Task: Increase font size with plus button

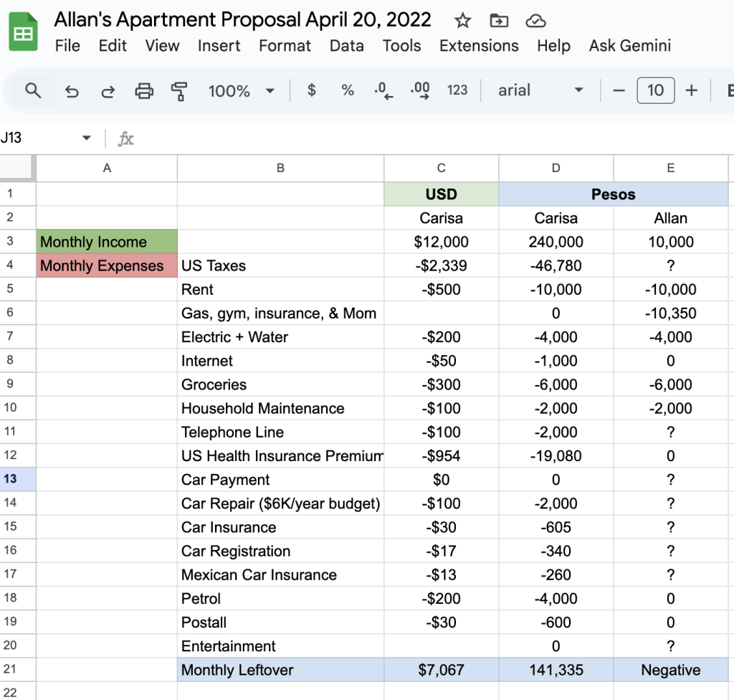Action: (x=692, y=90)
